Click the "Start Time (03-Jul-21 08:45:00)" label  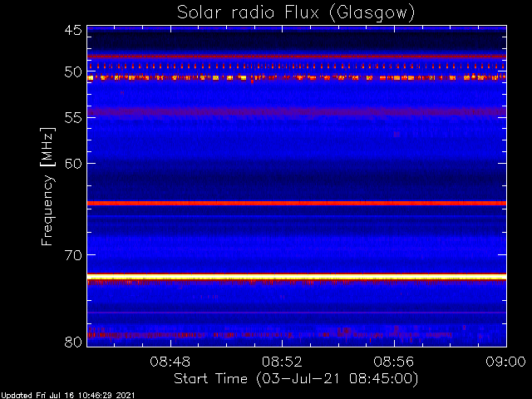pyautogui.click(x=296, y=379)
